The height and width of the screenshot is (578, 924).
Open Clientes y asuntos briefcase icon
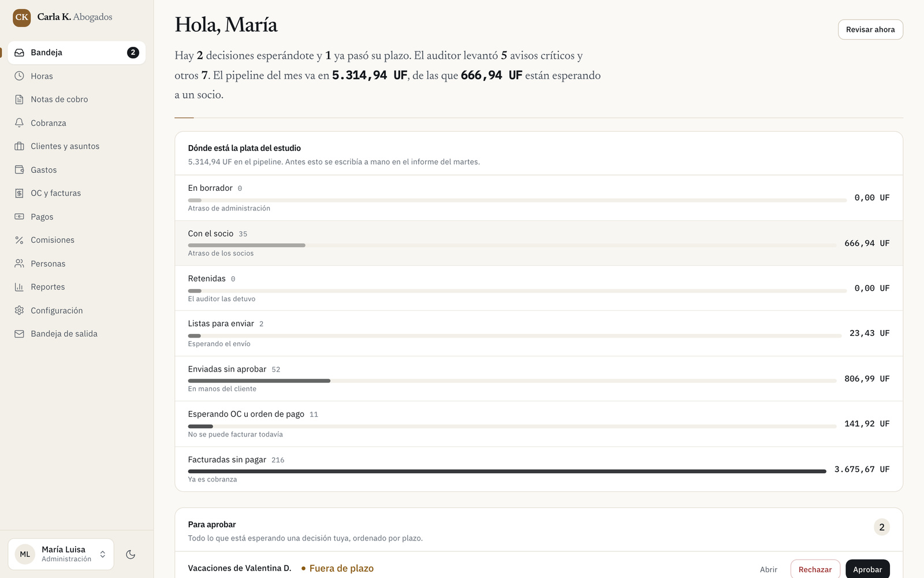[x=19, y=146]
